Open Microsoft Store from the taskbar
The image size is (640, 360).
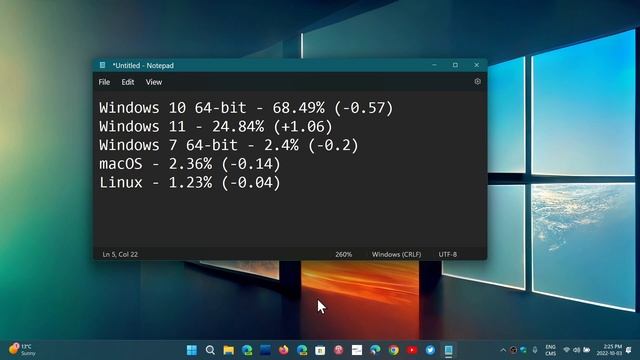pyautogui.click(x=320, y=350)
